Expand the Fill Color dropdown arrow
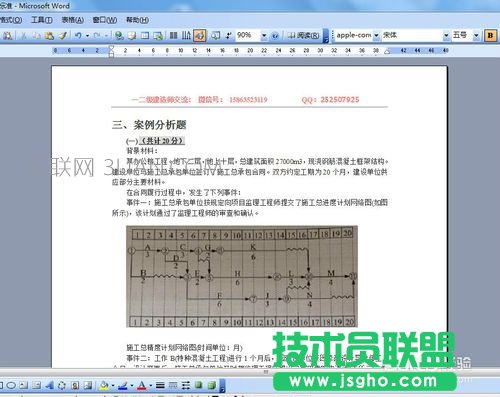 [x=113, y=386]
